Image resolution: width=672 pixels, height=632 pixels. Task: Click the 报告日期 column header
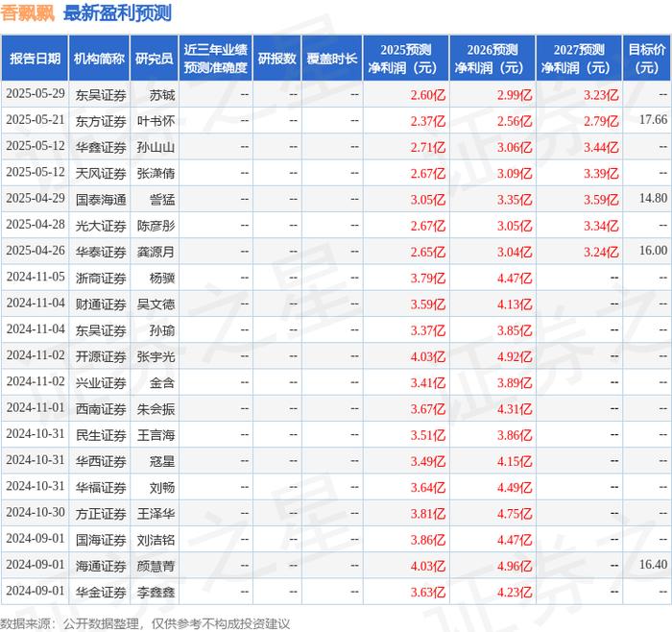(35, 59)
